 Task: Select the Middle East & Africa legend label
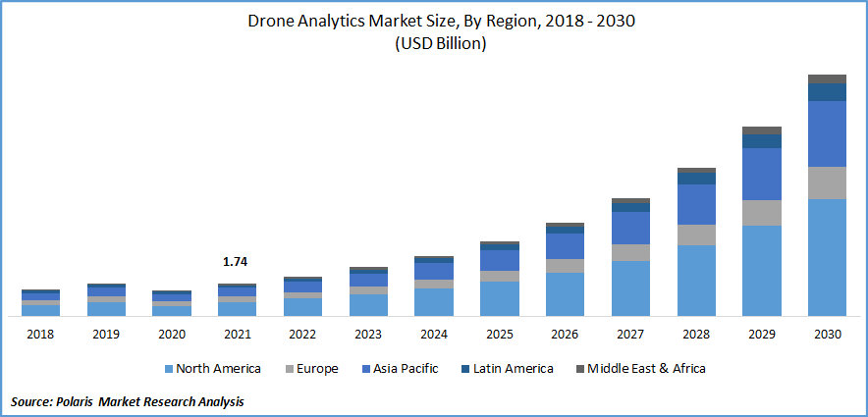coord(646,369)
